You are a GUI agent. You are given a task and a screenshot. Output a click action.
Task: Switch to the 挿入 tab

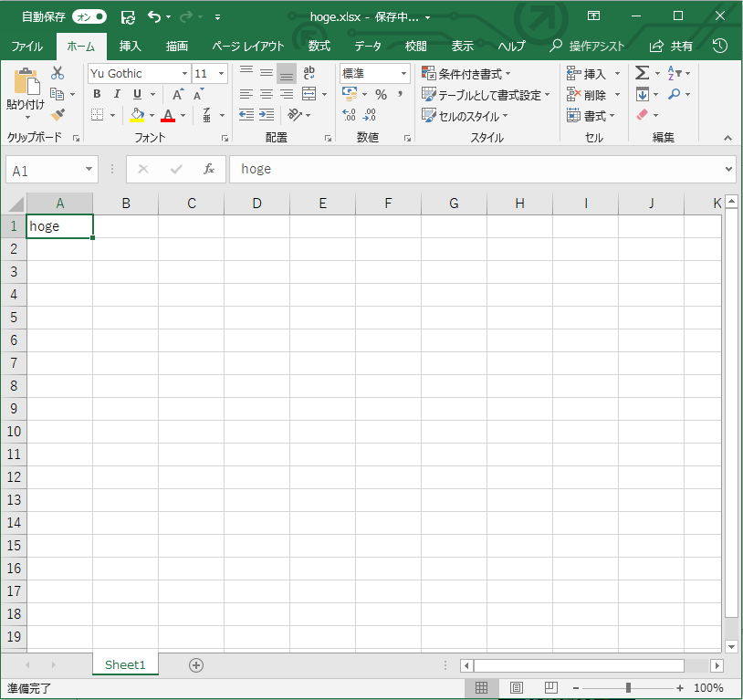(130, 46)
